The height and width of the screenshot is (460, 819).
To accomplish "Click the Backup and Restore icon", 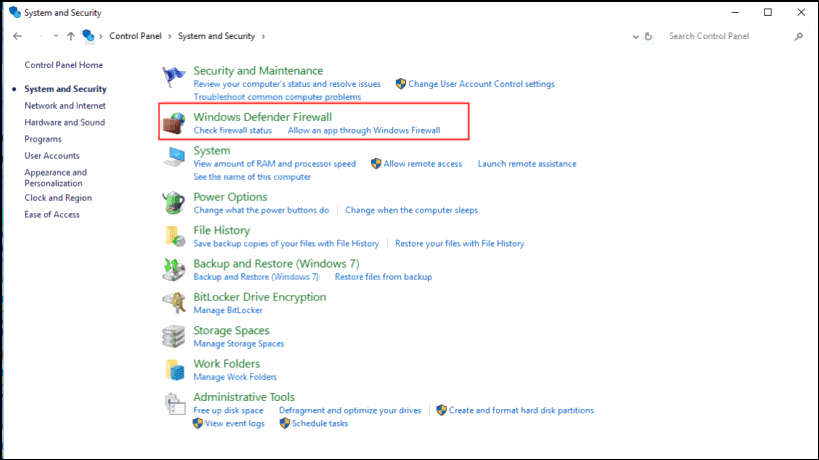I will 173,270.
